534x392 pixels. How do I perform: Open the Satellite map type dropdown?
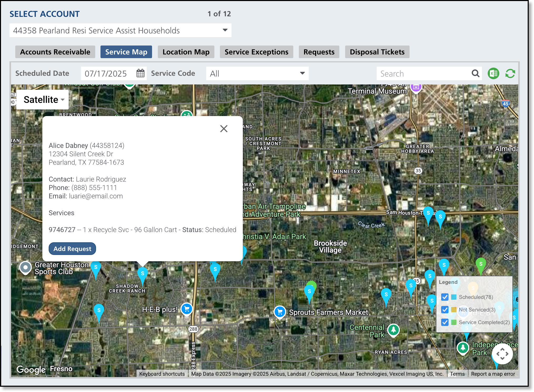[x=43, y=100]
